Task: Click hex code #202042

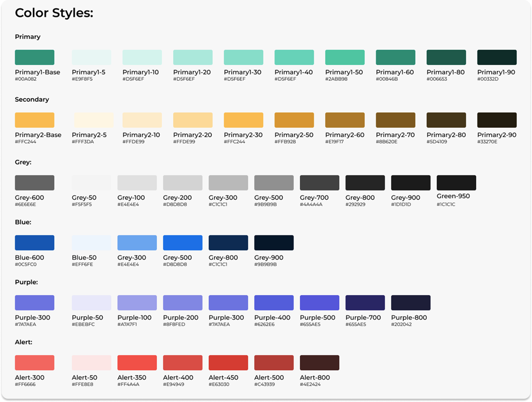Action: tap(402, 324)
